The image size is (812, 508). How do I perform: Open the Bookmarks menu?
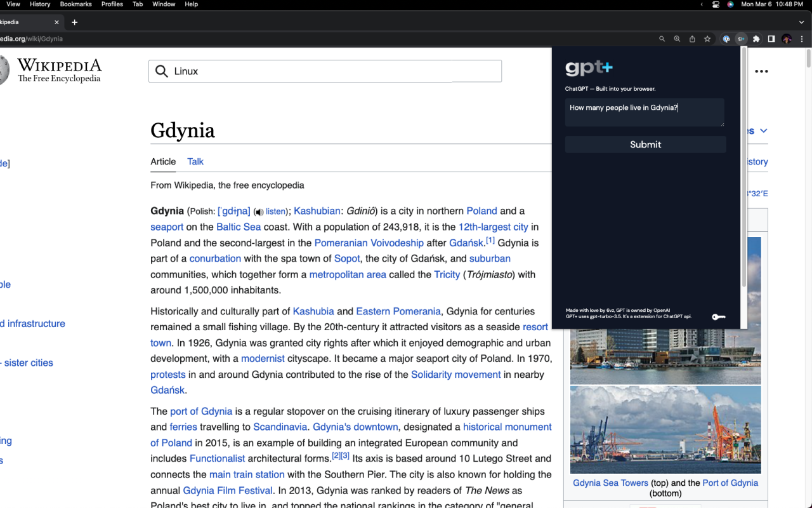75,4
